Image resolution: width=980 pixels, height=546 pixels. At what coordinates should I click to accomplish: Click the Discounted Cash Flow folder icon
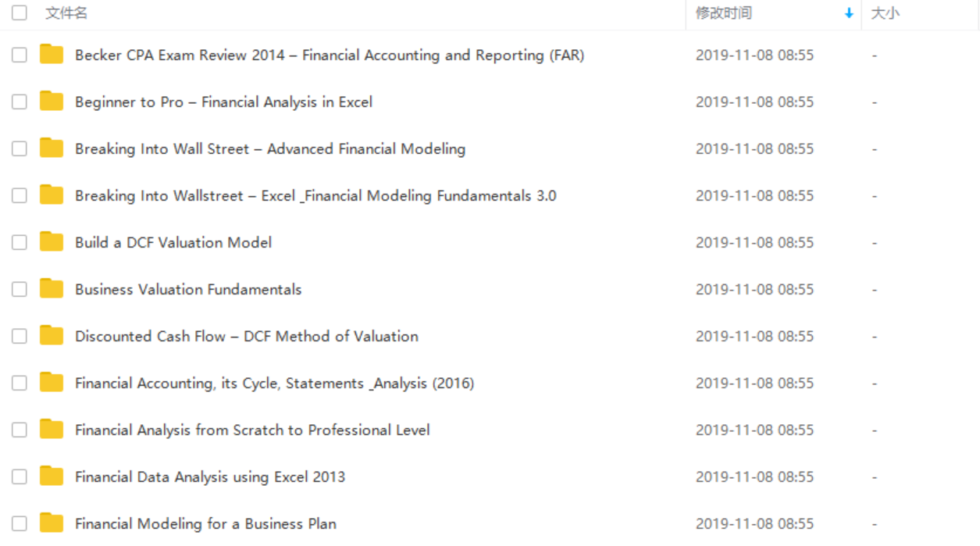(x=52, y=336)
